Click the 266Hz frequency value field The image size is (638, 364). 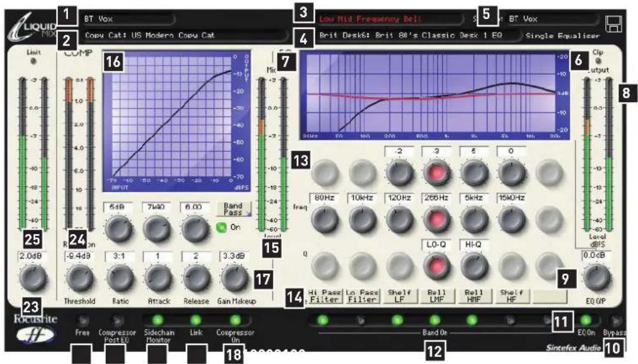click(437, 198)
